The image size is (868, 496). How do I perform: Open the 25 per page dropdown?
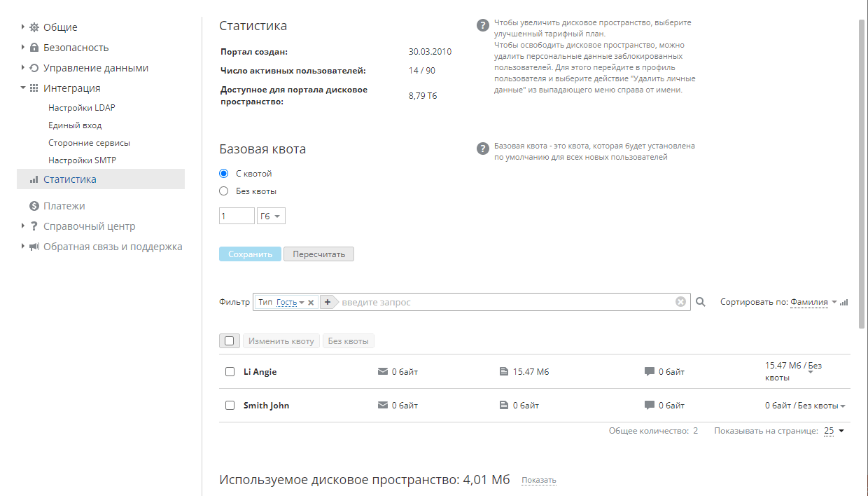tap(834, 431)
